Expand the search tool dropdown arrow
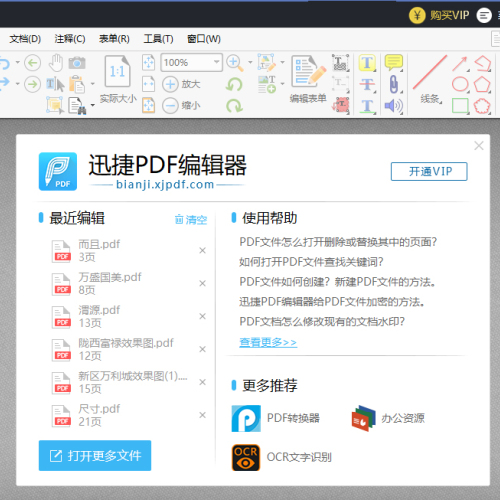 pyautogui.click(x=93, y=105)
